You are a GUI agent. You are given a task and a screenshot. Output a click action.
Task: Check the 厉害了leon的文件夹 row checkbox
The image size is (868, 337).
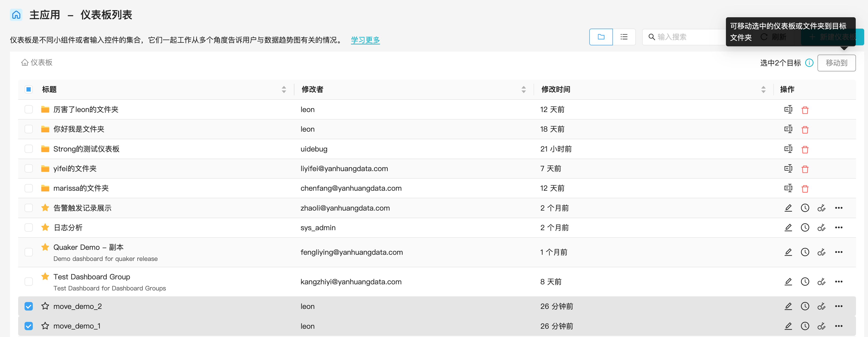[29, 109]
